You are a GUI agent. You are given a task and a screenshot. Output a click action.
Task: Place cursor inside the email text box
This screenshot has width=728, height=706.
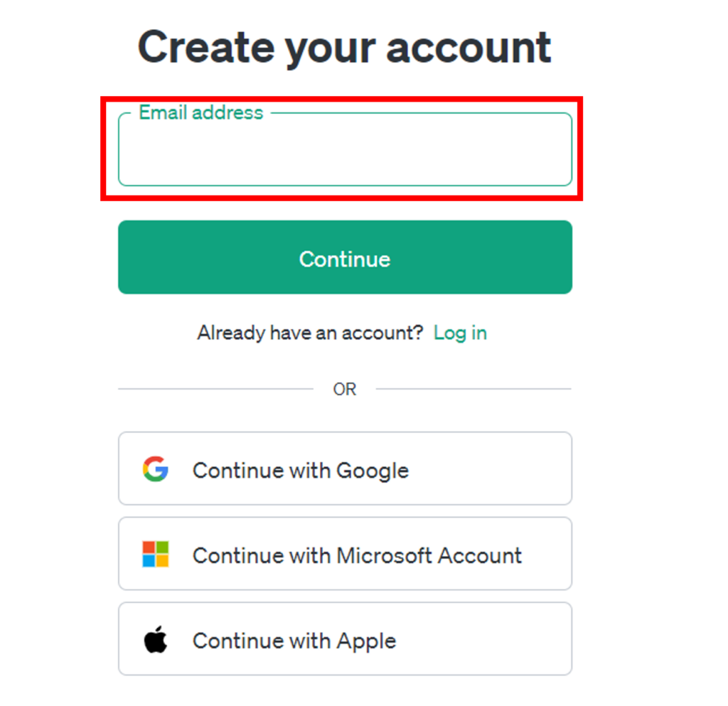[345, 149]
